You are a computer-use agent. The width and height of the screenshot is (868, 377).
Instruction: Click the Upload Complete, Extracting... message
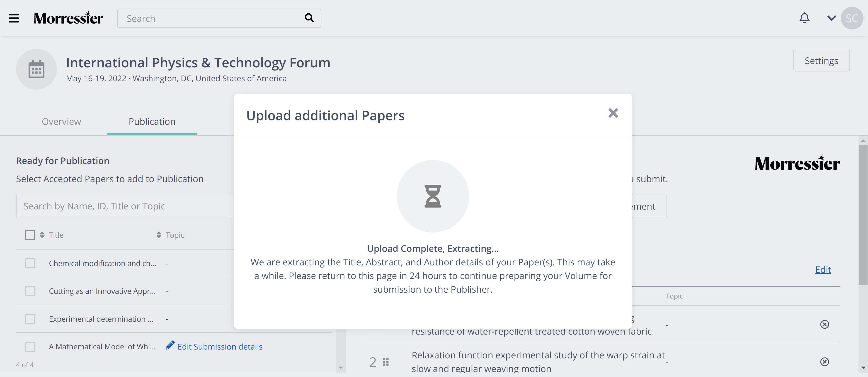[433, 249]
